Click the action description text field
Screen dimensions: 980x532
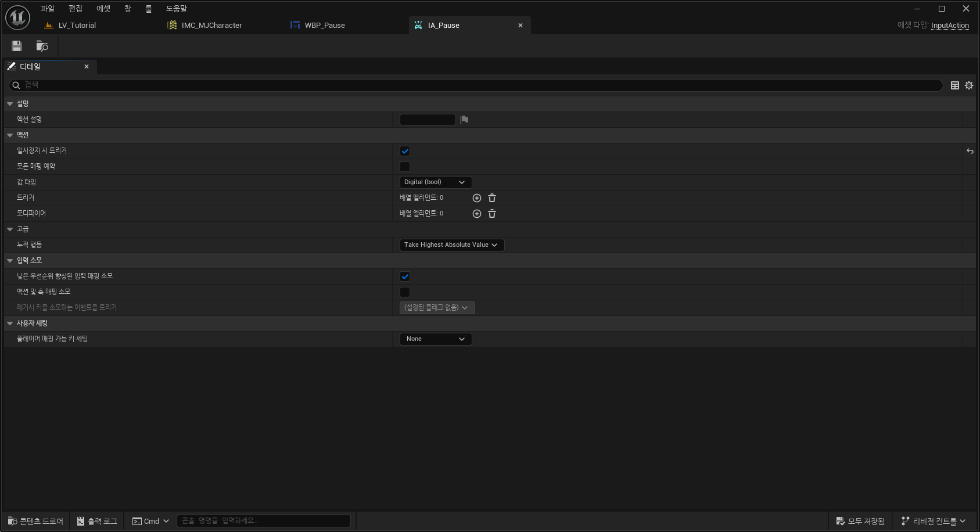[428, 120]
